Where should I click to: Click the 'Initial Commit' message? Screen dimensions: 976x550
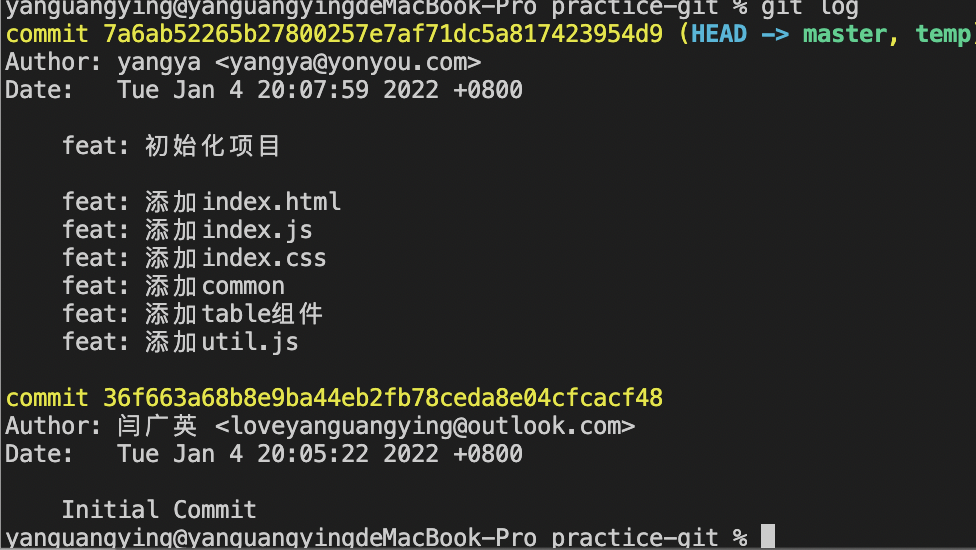[x=159, y=510]
